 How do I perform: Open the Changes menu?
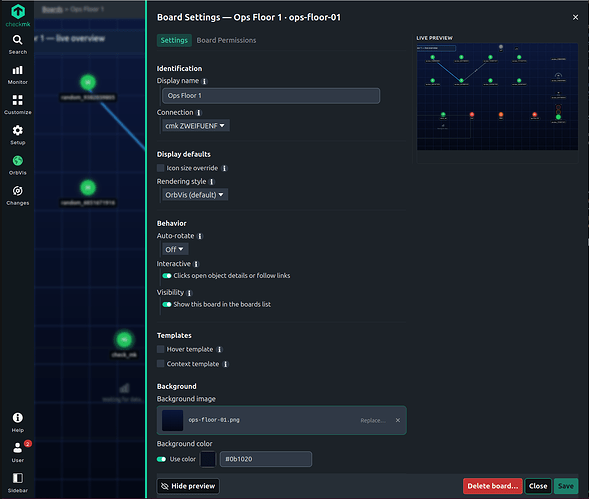[18, 195]
